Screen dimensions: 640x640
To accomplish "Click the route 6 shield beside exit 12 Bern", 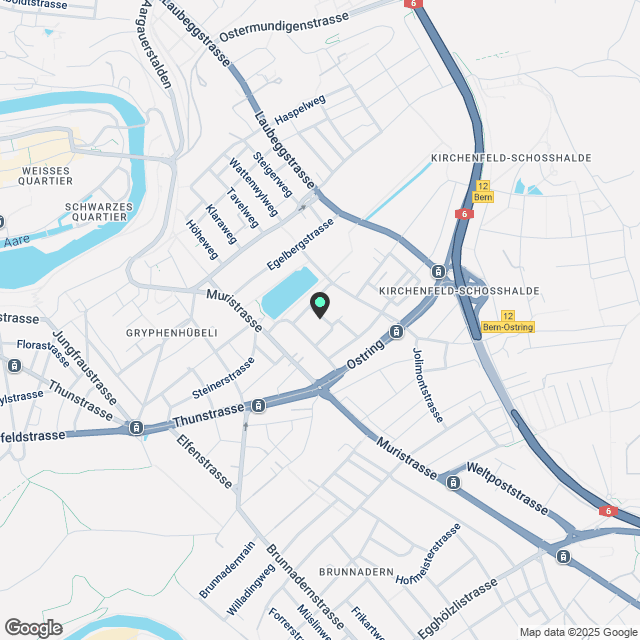I will [464, 214].
